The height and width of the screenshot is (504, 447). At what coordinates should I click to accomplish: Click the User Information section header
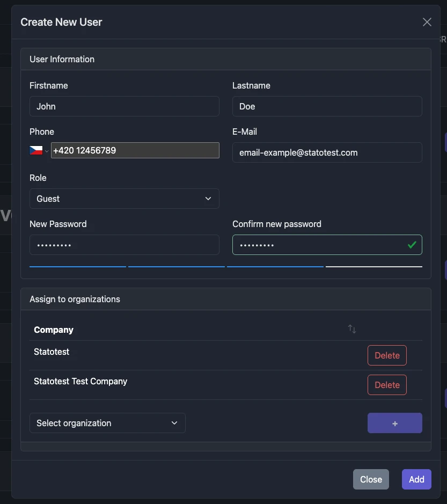tap(62, 59)
